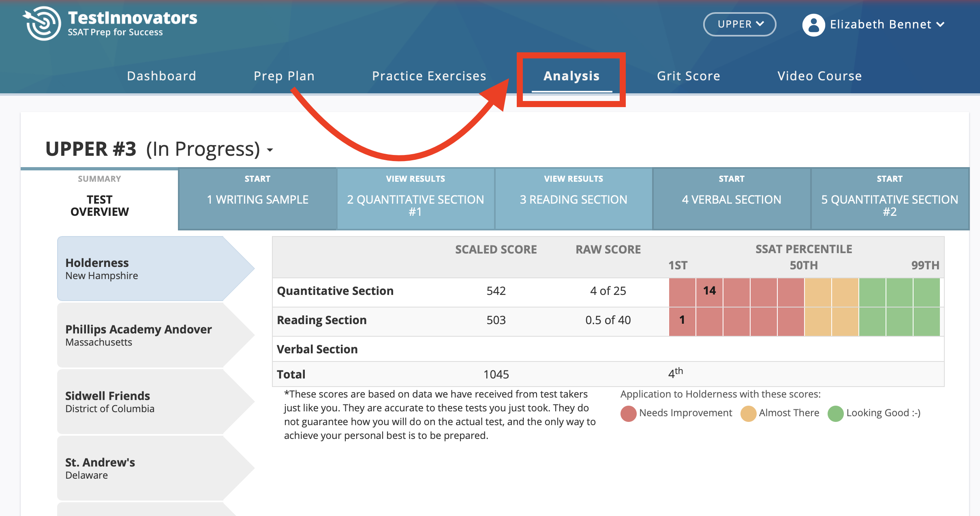This screenshot has height=516, width=980.
Task: Click the Looking Good green legend circle
Action: pos(836,413)
